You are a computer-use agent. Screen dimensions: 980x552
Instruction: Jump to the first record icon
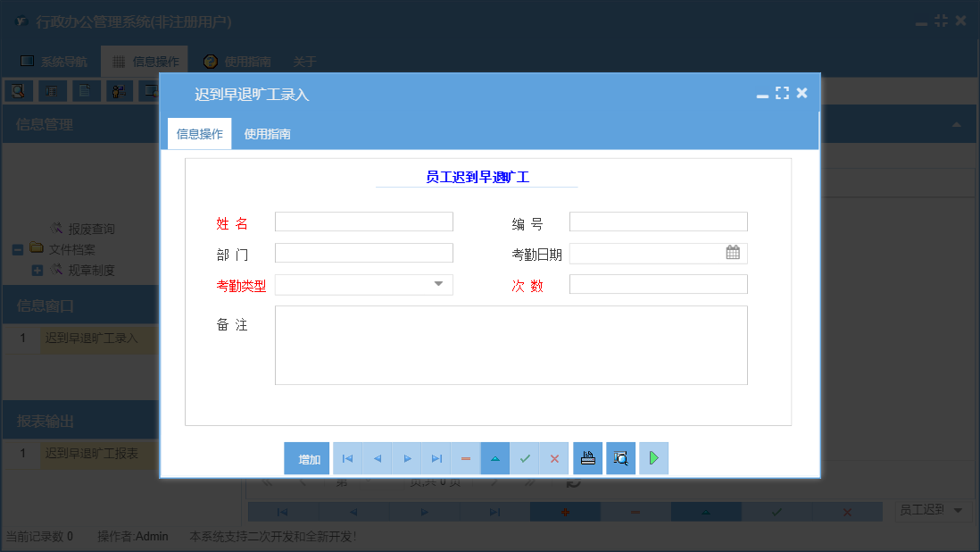point(347,458)
